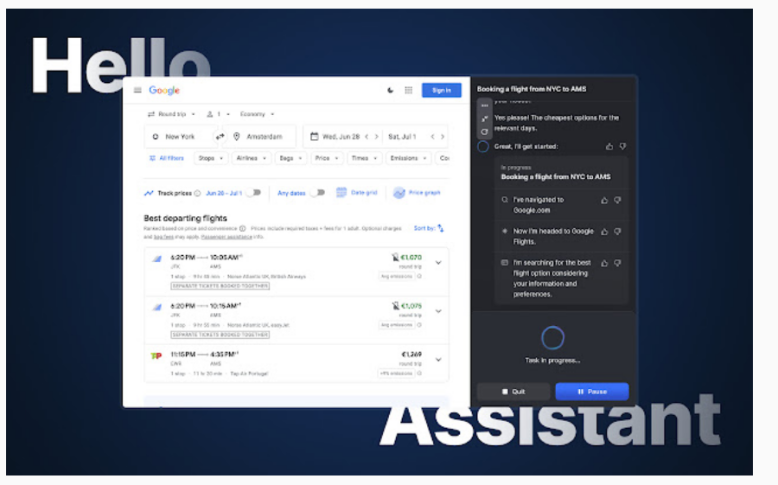Viewport: 778px width, 485px height.
Task: Go to next departure day
Action: 377,137
